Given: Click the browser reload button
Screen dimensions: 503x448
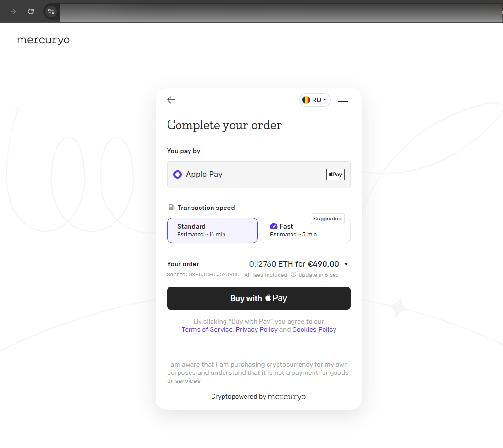Looking at the screenshot, I should (x=31, y=11).
